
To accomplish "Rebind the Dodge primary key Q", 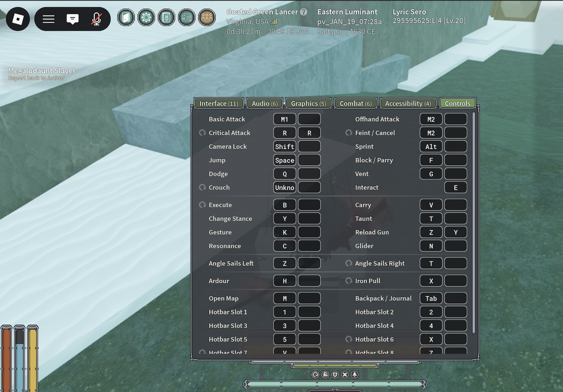I will tap(284, 174).
